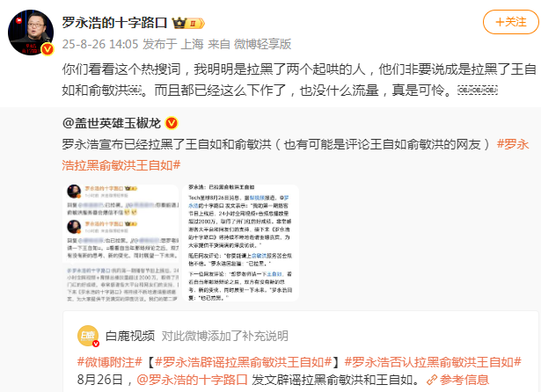Click the post timestamp 25-8-26 14:05
Image resolution: width=541 pixels, height=392 pixels.
click(x=100, y=44)
